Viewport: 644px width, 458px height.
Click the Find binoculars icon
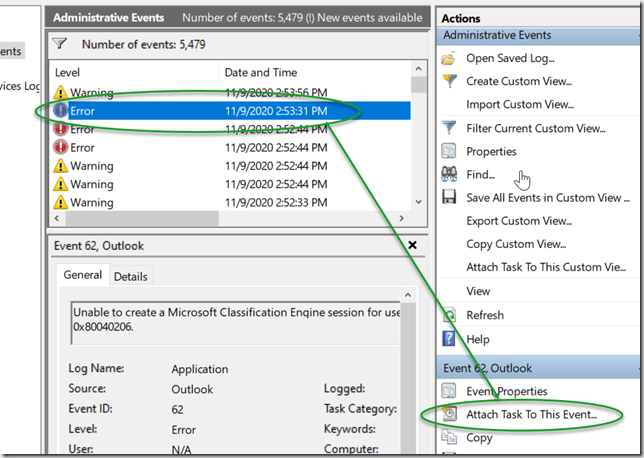448,175
